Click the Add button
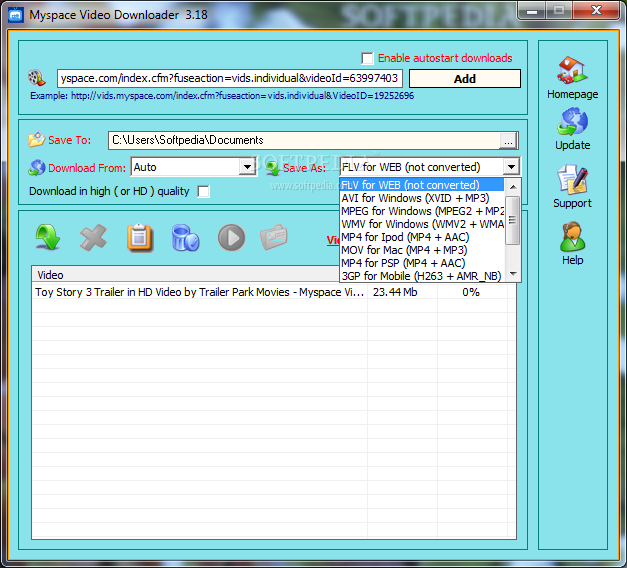 click(465, 79)
